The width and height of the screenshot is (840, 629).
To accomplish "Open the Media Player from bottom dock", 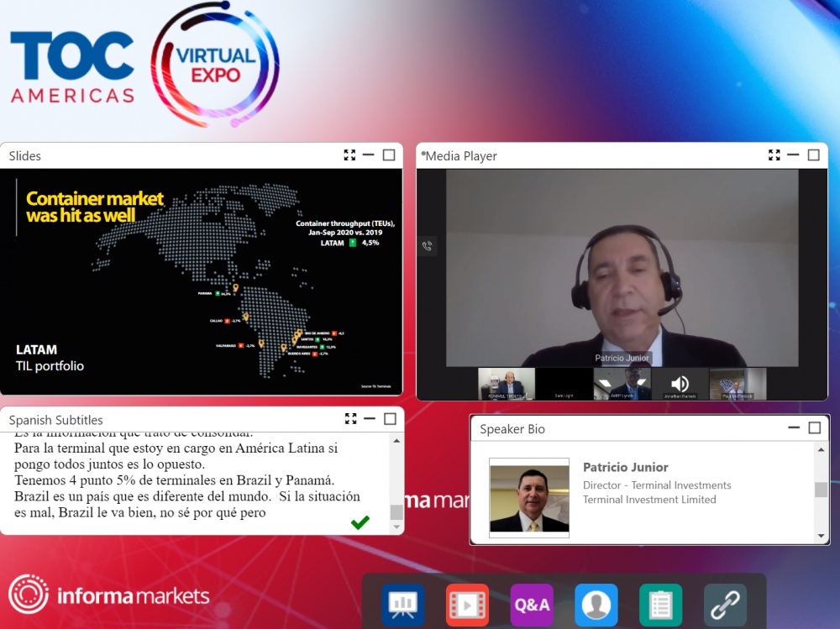I will 467,605.
